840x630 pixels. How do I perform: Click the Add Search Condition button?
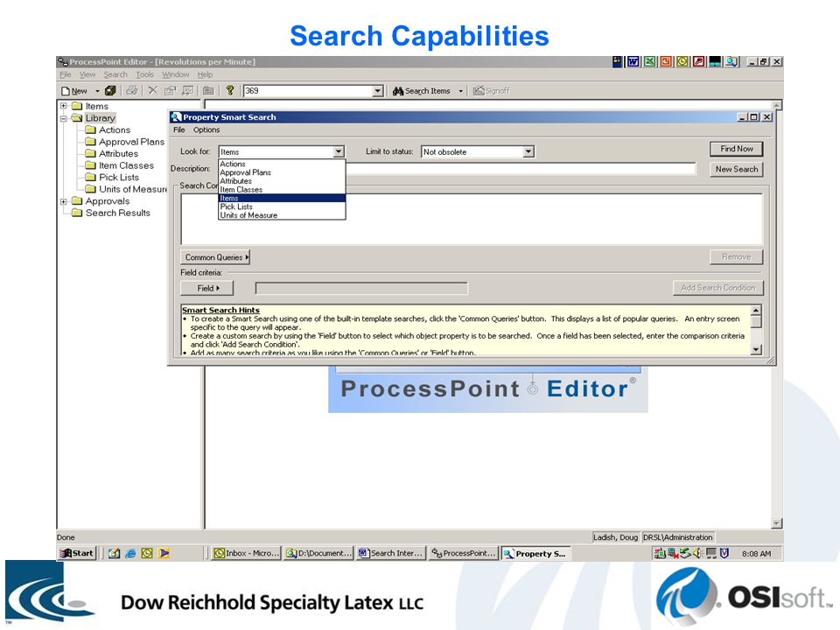pyautogui.click(x=717, y=288)
